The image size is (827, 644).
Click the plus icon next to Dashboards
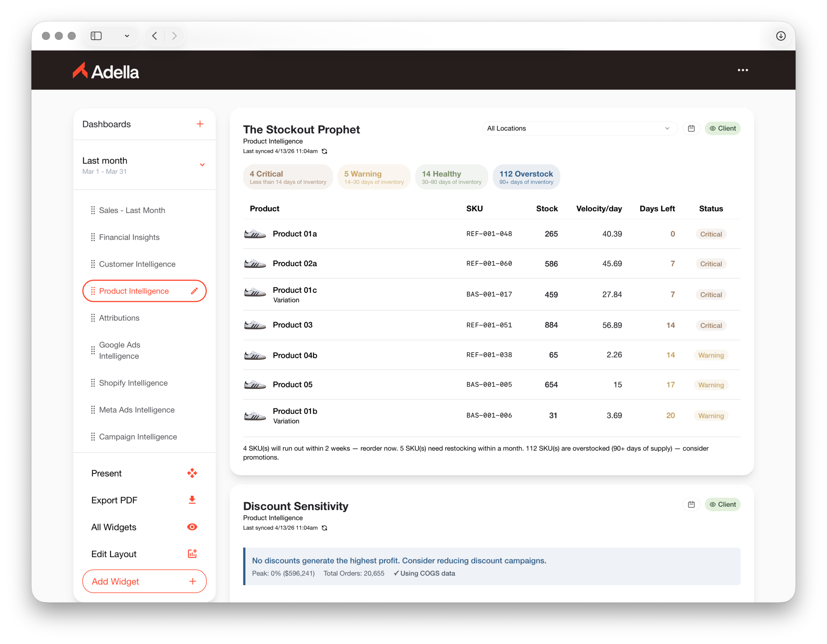pyautogui.click(x=200, y=124)
